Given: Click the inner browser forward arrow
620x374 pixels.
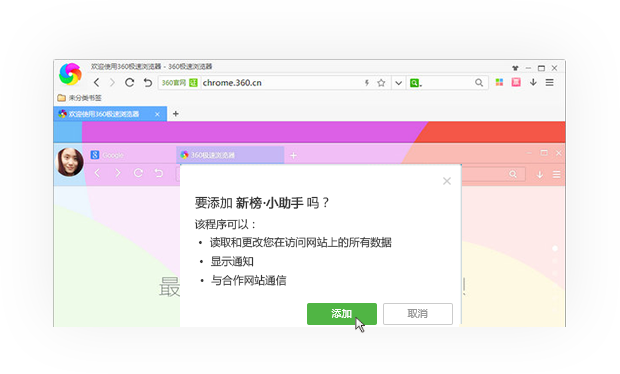Looking at the screenshot, I should [117, 173].
